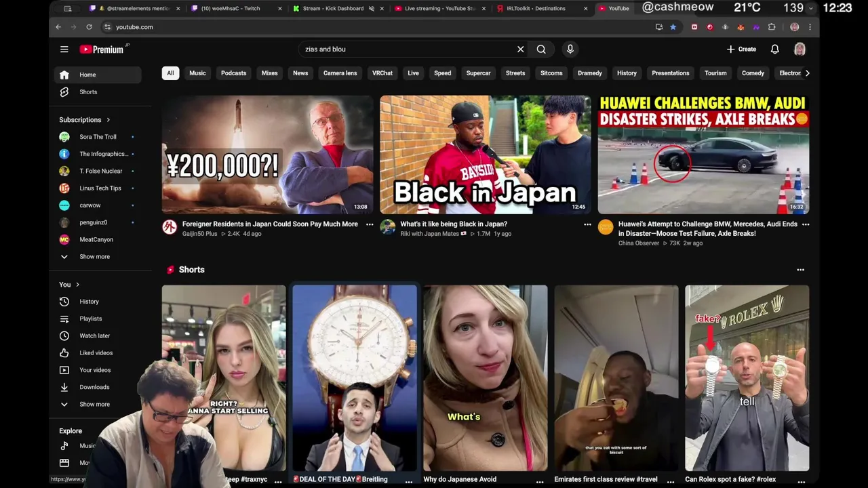Open Chrome three-dot menu

[x=810, y=26]
